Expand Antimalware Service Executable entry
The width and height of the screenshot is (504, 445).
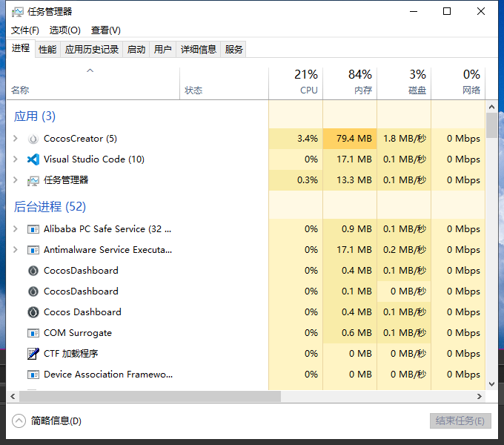pos(16,250)
